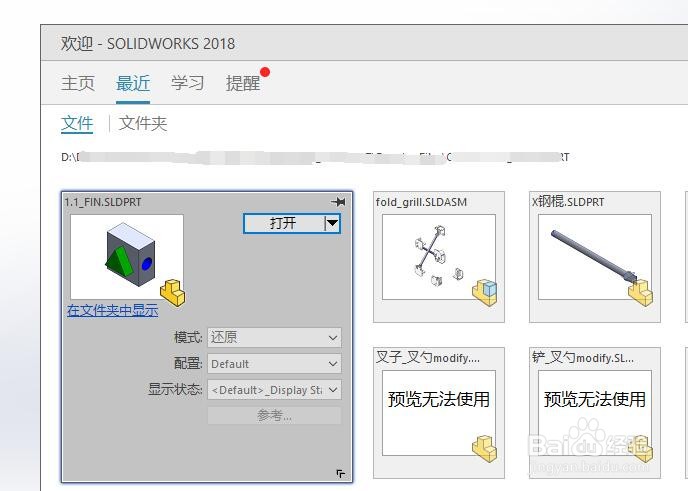Switch to the 最近 tab
688x491 pixels.
tap(133, 83)
